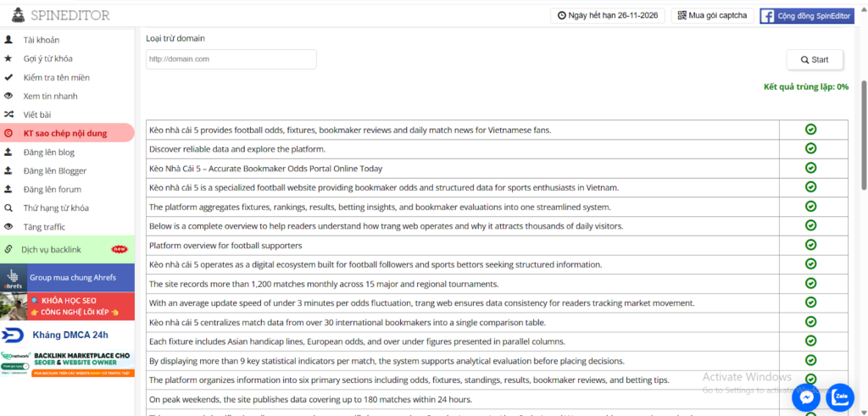Open the Zalo chat icon
This screenshot has height=416, width=868.
coord(842,397)
